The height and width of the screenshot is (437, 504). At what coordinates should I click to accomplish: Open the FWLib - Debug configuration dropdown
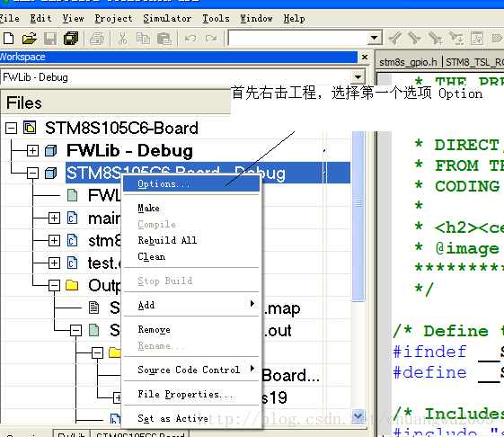pos(358,77)
